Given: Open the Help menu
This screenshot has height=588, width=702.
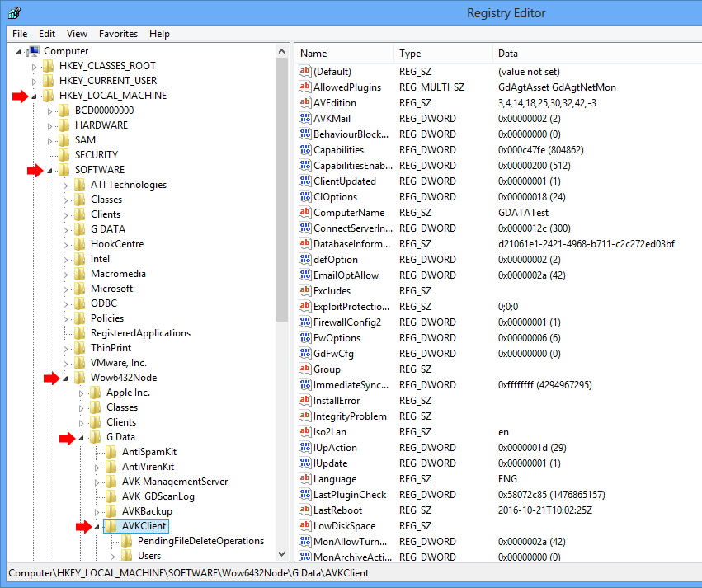Looking at the screenshot, I should 159,34.
